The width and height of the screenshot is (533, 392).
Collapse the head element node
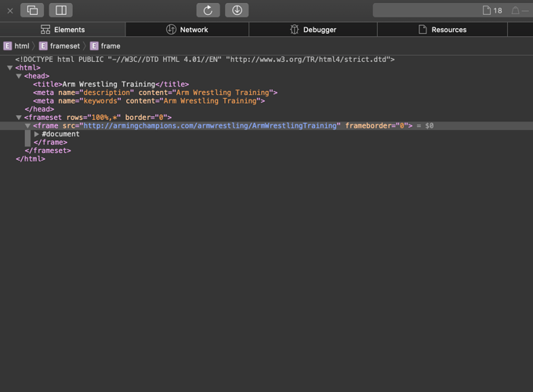(x=19, y=76)
